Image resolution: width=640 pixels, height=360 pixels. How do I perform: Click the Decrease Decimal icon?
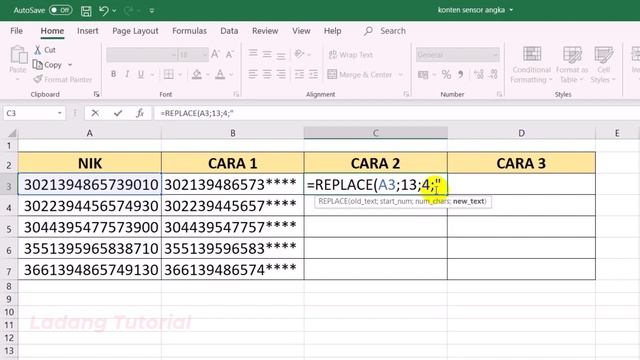click(493, 74)
